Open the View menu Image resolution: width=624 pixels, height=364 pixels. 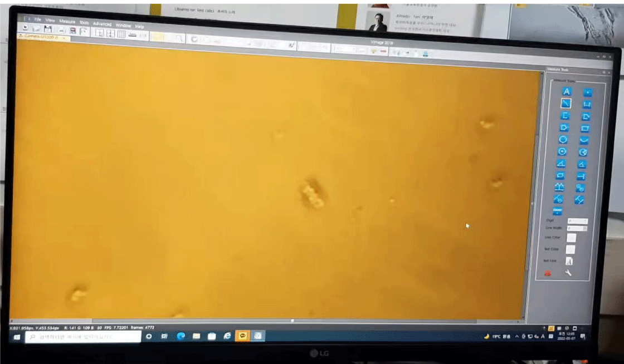50,20
